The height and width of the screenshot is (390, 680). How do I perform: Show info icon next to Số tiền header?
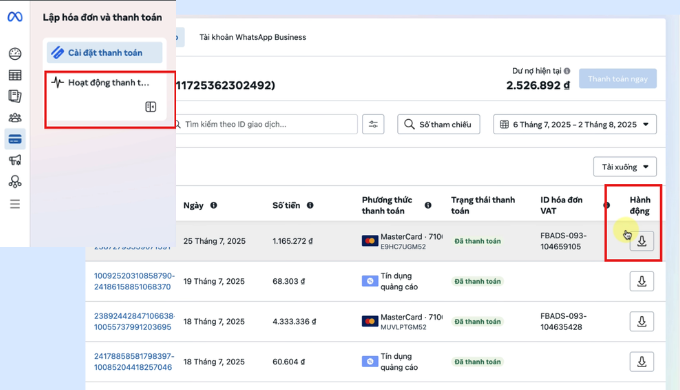[310, 205]
